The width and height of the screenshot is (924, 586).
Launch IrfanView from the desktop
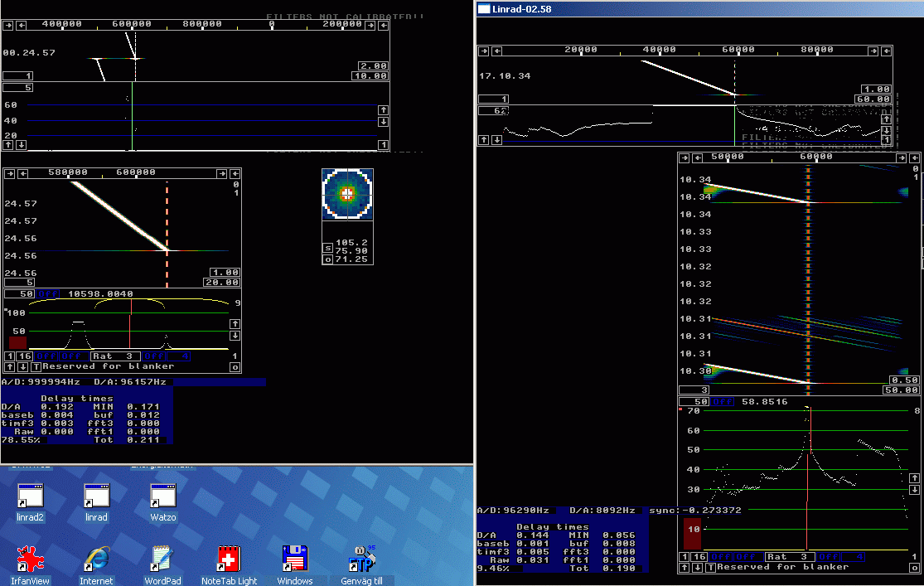[30, 564]
